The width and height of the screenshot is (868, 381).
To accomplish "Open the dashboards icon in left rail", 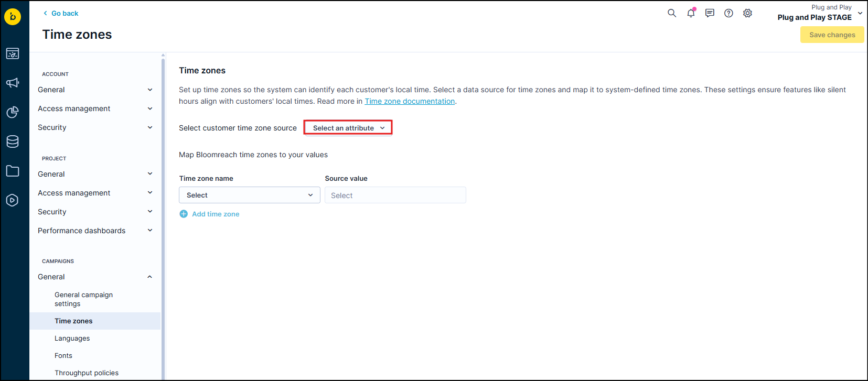I will pyautogui.click(x=13, y=53).
